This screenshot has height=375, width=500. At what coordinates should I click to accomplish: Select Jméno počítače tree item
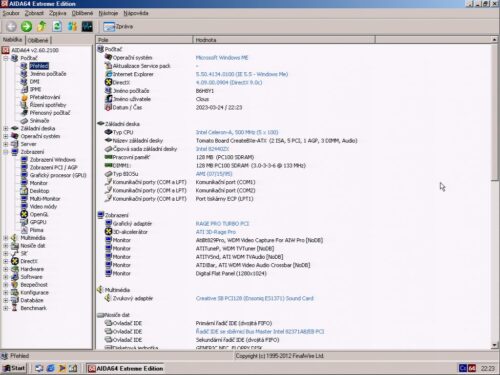[x=48, y=74]
